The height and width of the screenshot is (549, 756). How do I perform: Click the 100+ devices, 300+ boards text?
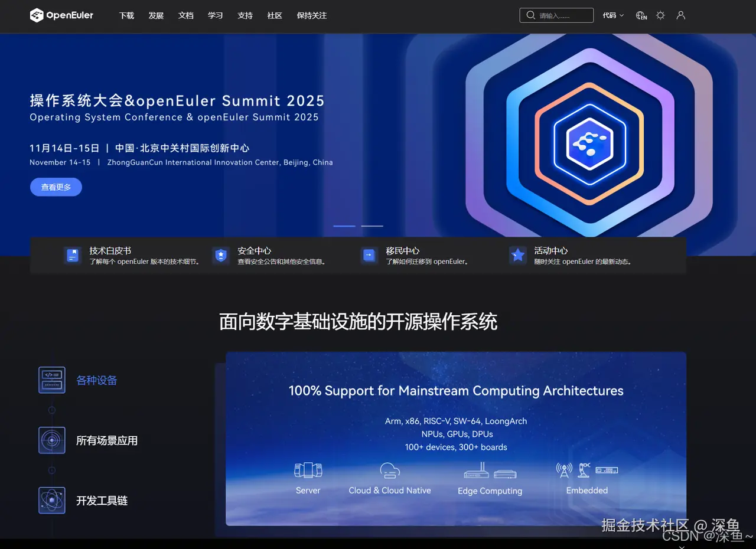click(456, 447)
